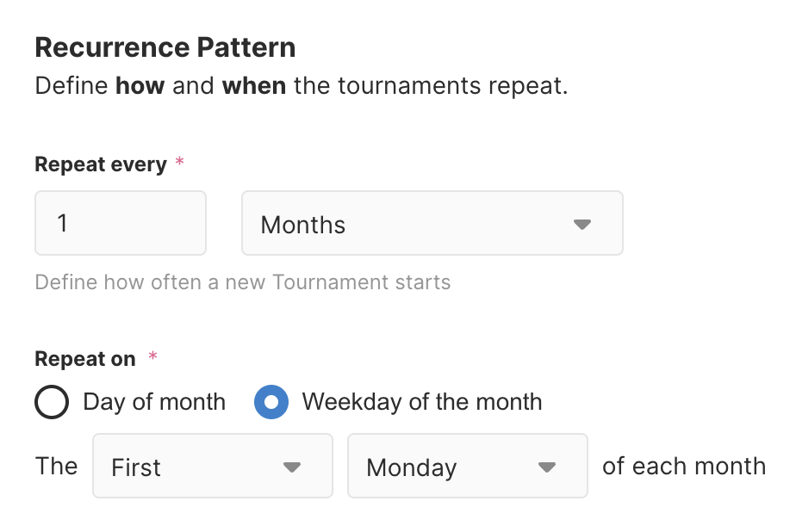Viewport: 796px width, 532px height.
Task: Click the word "The" before First dropdown
Action: coord(56,466)
